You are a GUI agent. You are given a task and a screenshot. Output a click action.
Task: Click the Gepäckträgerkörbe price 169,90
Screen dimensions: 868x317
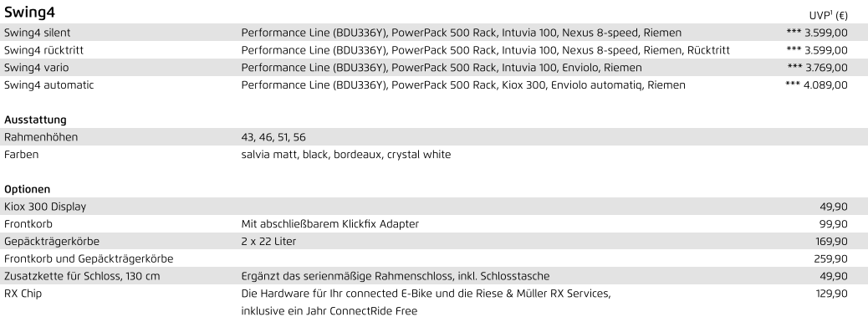pyautogui.click(x=831, y=241)
